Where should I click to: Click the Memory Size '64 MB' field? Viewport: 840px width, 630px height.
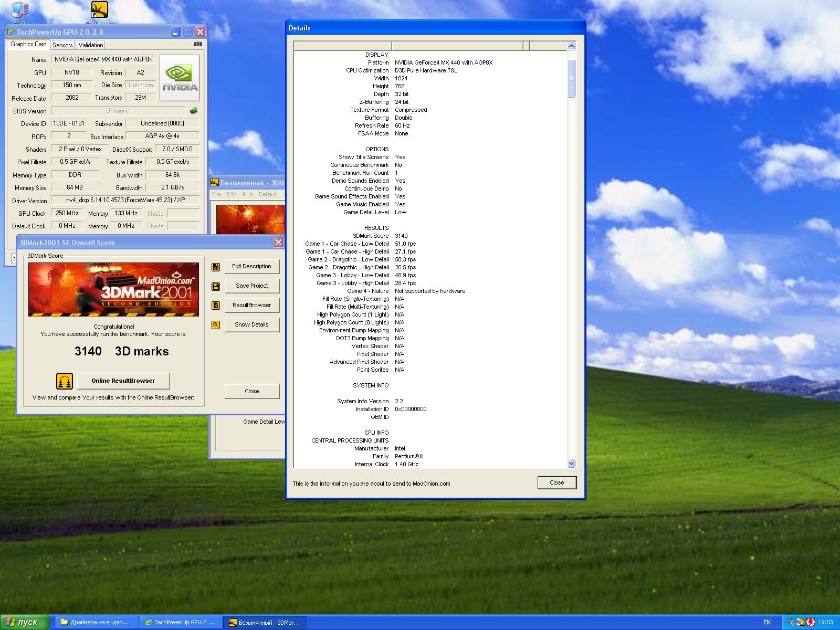pyautogui.click(x=75, y=188)
